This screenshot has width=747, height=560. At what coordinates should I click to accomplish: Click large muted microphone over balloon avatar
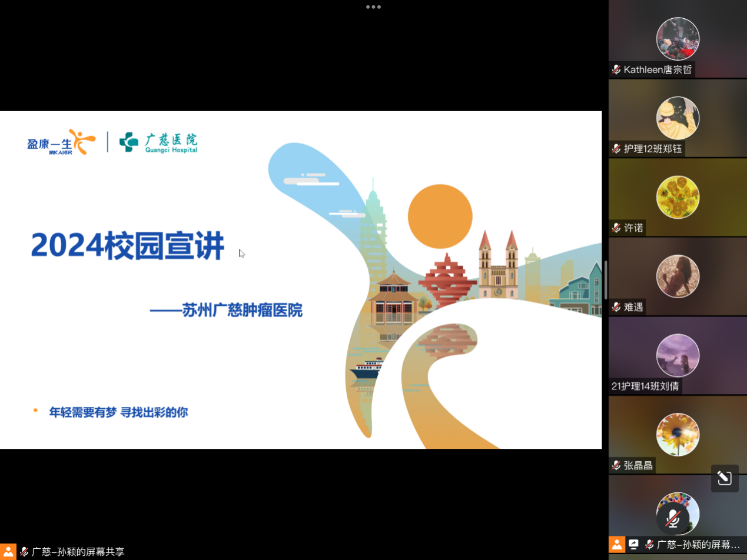pyautogui.click(x=672, y=518)
